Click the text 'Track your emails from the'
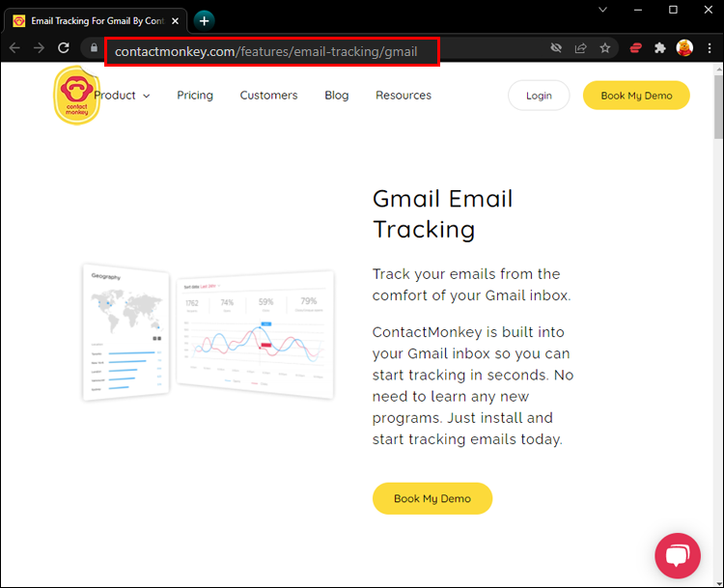This screenshot has width=724, height=588. coord(466,274)
